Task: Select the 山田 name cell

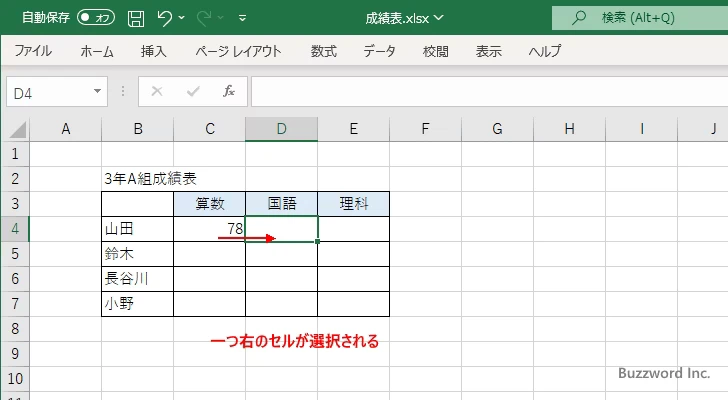Action: (137, 229)
